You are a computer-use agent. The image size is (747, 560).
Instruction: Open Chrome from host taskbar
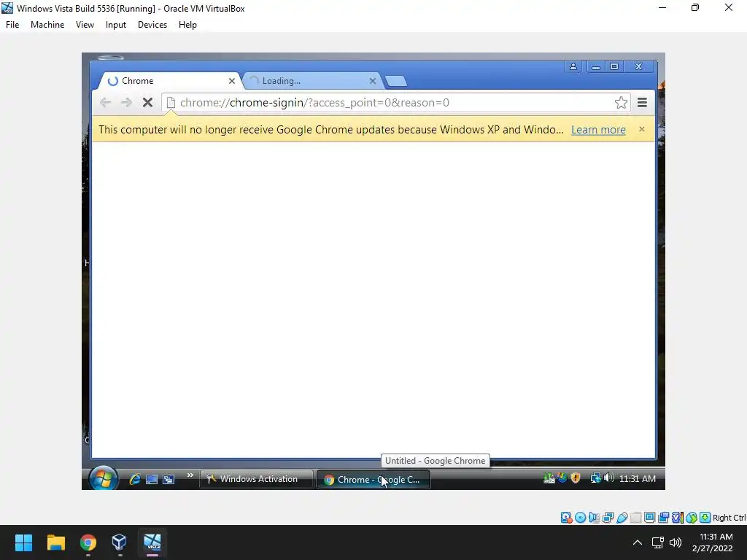[88, 542]
